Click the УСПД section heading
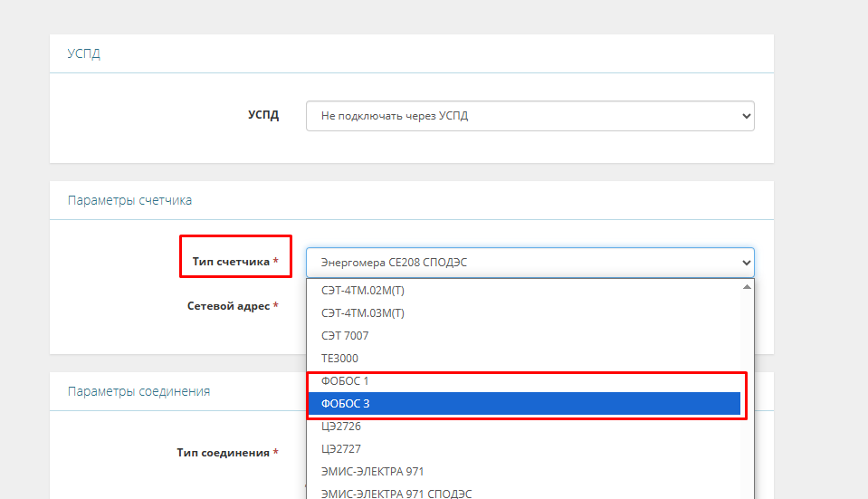The width and height of the screenshot is (868, 499). pyautogui.click(x=83, y=53)
